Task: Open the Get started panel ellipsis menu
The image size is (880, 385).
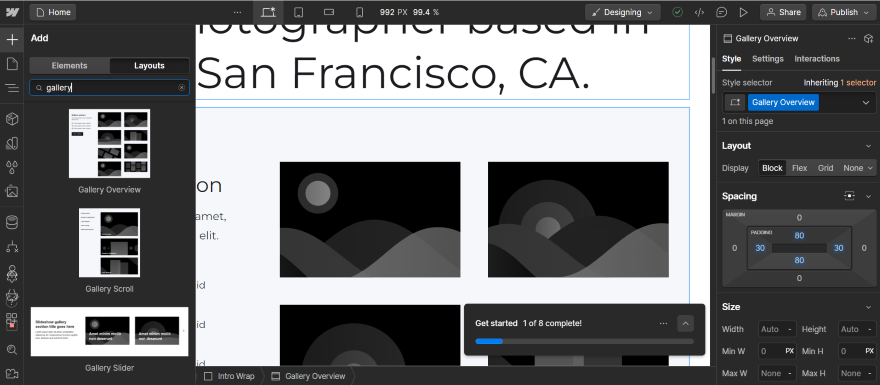Action: 663,323
